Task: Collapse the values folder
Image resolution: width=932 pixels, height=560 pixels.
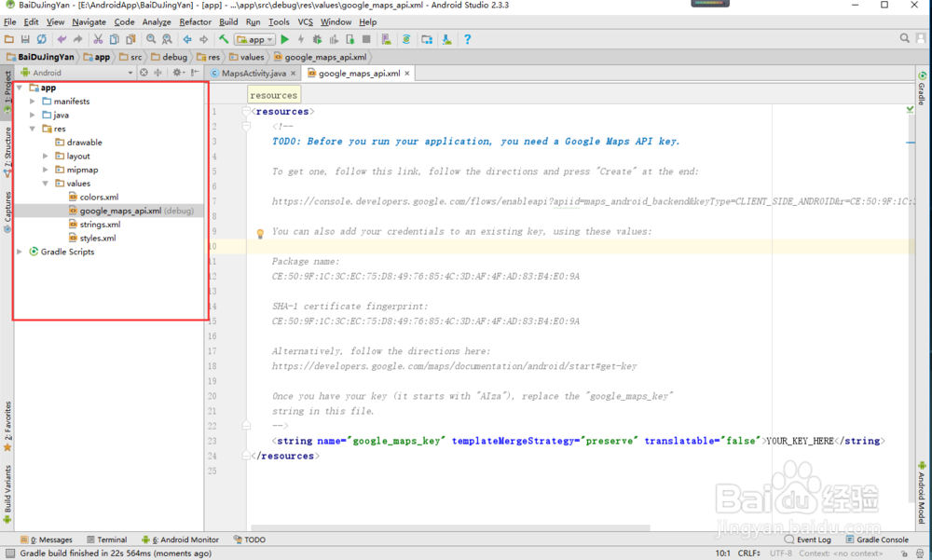Action: [x=46, y=184]
